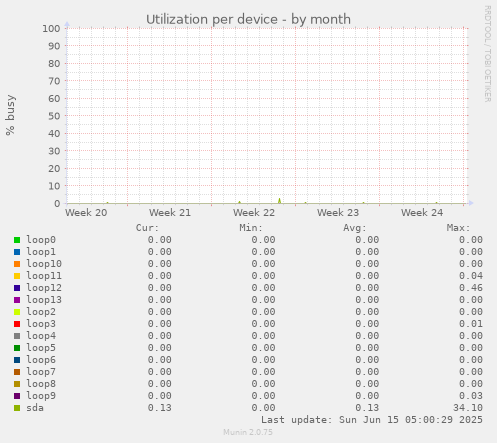This screenshot has width=497, height=443.
Task: Click the RRDTOOL / TOBI OETIKER credit
Action: pos(487,54)
